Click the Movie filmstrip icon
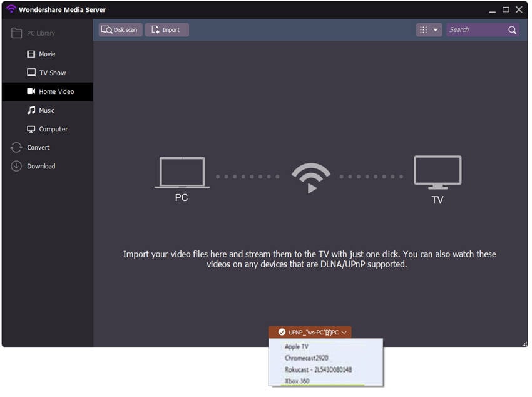This screenshot has width=532, height=397. pyautogui.click(x=31, y=54)
